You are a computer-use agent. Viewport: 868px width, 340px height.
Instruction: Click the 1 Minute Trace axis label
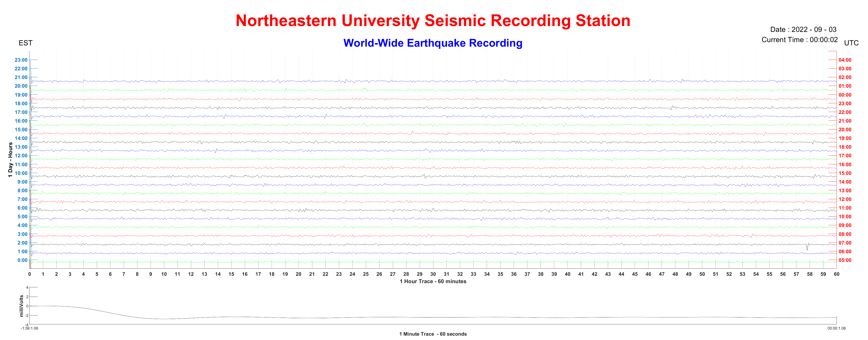click(433, 334)
